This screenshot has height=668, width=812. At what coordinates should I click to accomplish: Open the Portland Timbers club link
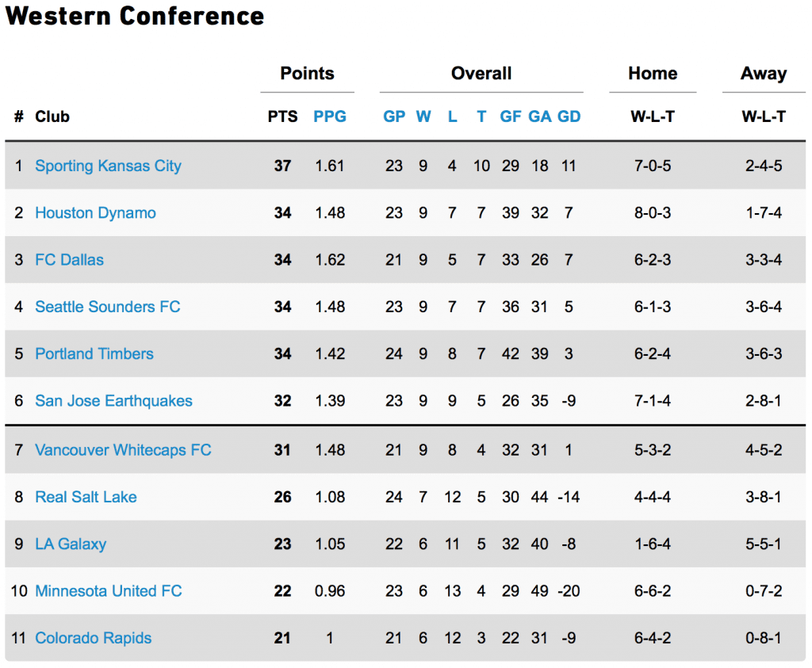(x=94, y=354)
